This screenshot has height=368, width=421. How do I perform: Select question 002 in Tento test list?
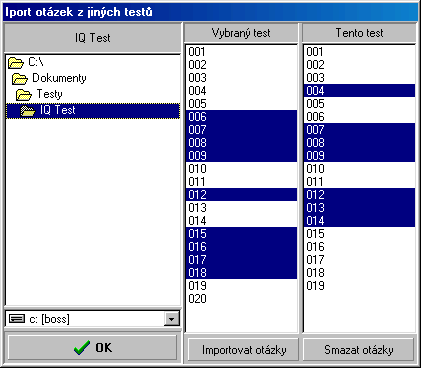(360, 65)
